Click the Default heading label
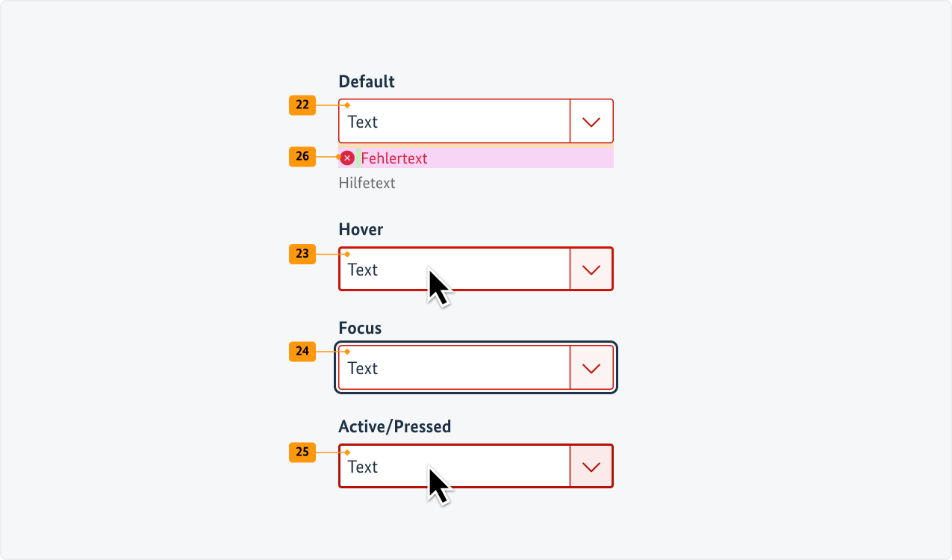Image resolution: width=952 pixels, height=560 pixels. pos(367,81)
